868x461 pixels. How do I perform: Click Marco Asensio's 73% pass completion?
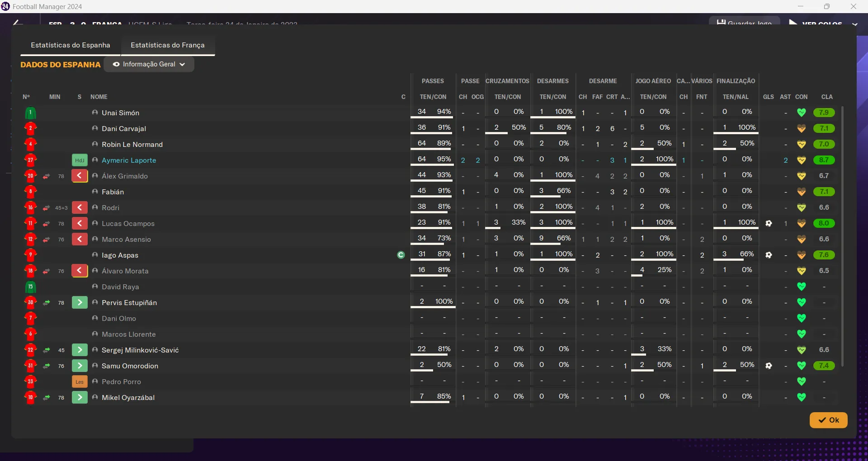(444, 238)
